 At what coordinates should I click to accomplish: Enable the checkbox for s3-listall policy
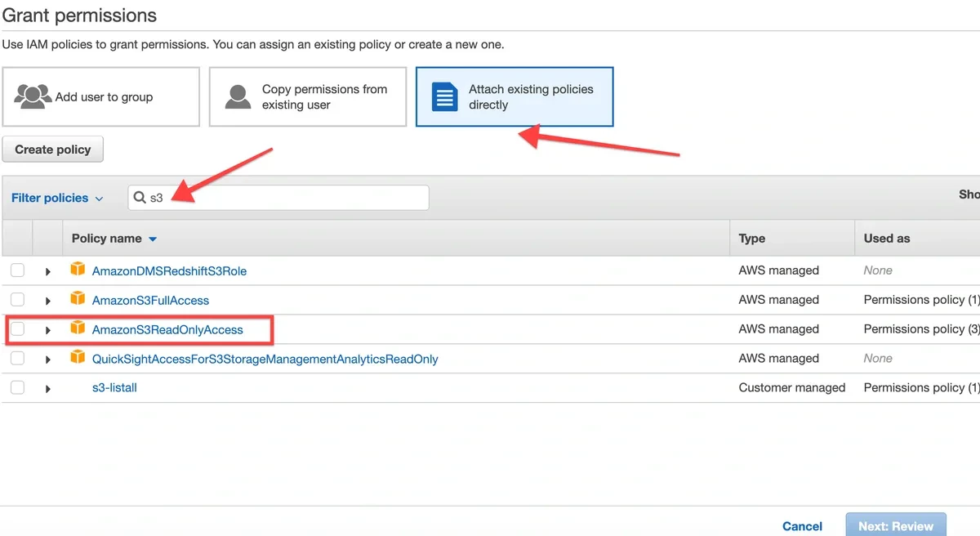coord(17,387)
